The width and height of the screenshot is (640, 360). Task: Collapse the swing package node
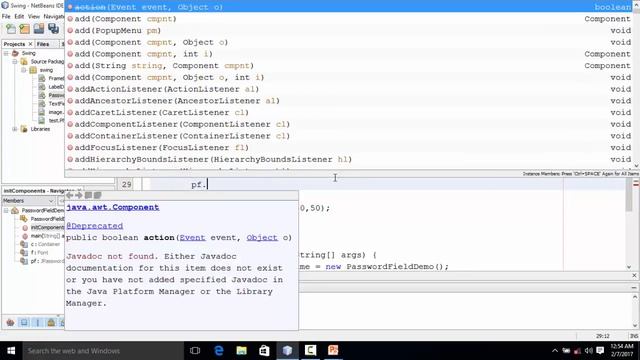click(24, 70)
